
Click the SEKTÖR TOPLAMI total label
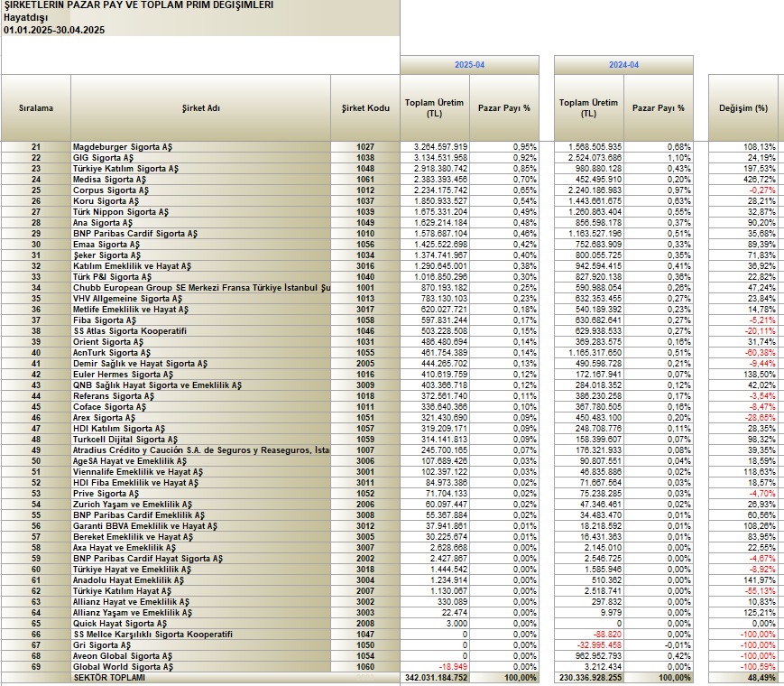click(x=109, y=678)
